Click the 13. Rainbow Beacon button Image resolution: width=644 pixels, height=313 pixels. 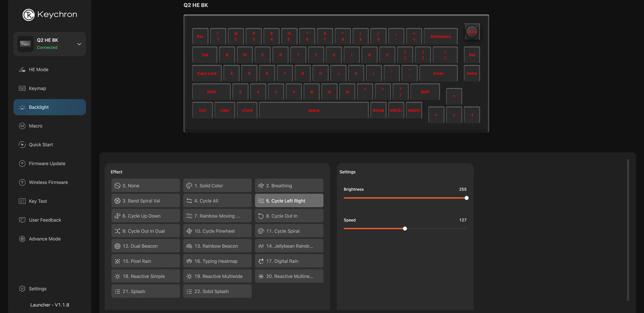point(217,246)
